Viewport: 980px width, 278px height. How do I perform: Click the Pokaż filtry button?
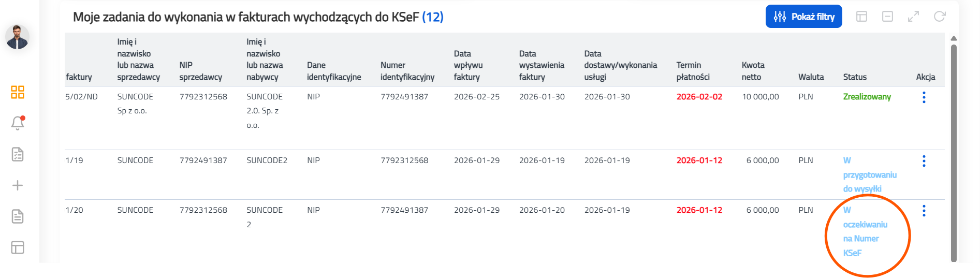pos(803,17)
